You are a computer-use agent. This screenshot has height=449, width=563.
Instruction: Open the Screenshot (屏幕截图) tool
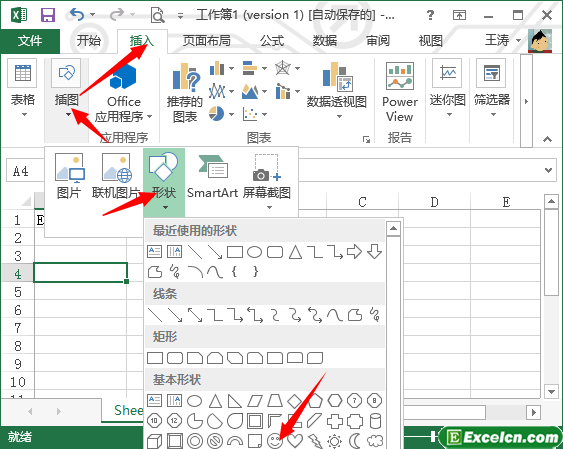pos(267,181)
